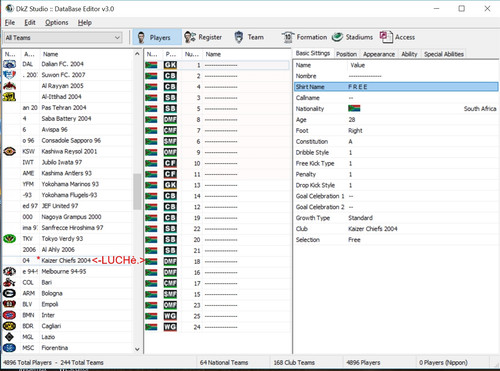Click South Africa flag of player number 2
Screen dimensions: 500x371
click(151, 76)
